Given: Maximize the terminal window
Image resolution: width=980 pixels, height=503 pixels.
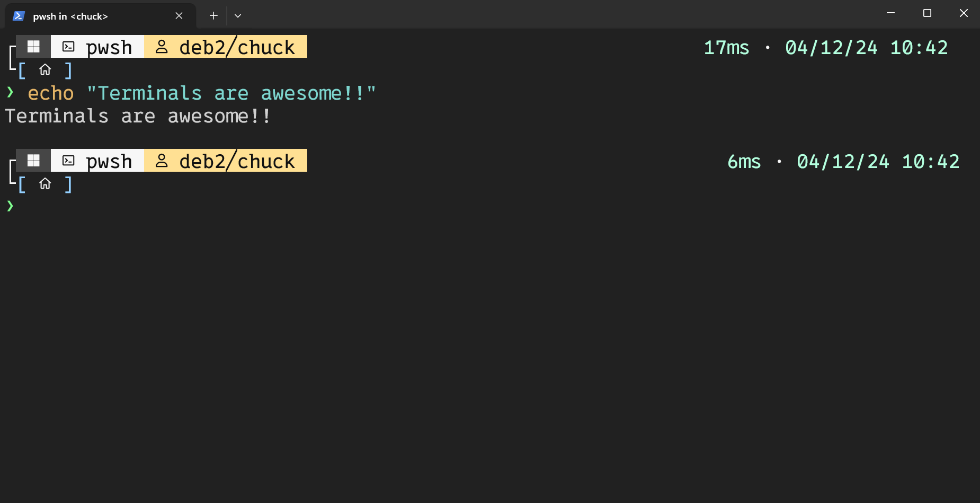Looking at the screenshot, I should click(x=927, y=13).
